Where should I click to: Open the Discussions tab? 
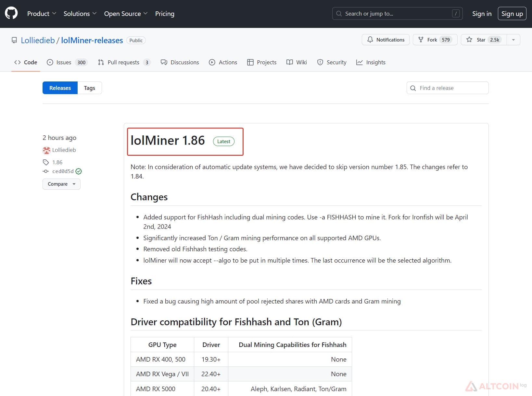point(180,62)
